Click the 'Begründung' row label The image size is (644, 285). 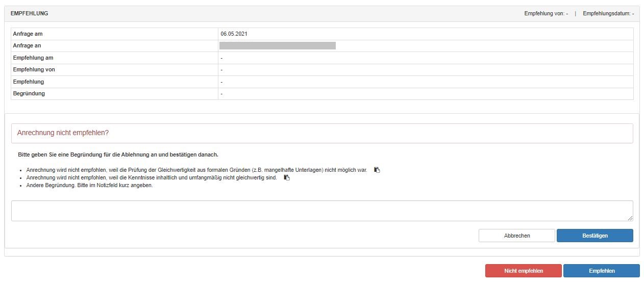(29, 94)
